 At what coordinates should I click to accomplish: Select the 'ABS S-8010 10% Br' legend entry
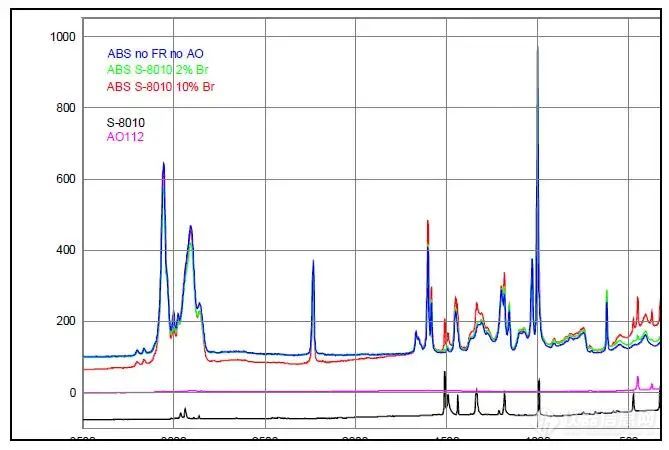point(160,86)
